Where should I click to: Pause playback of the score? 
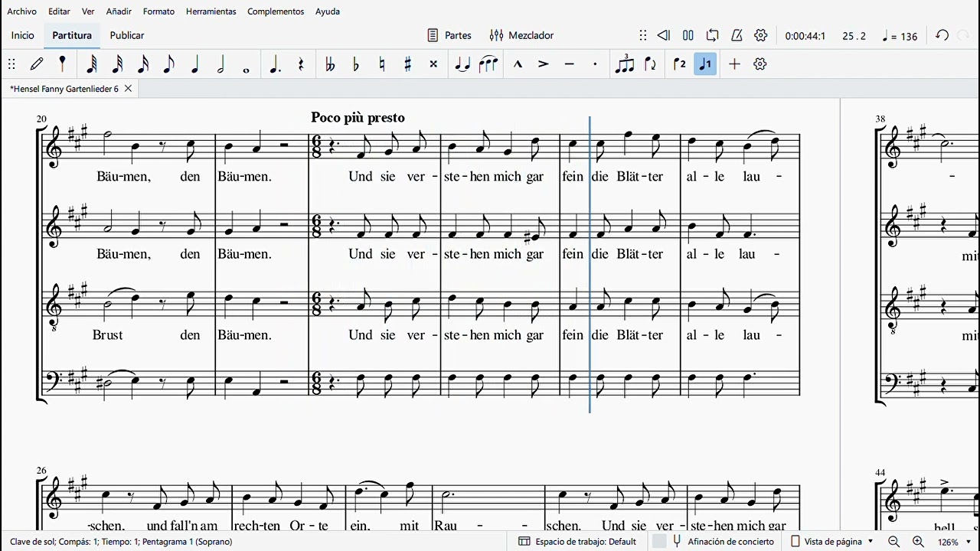(688, 35)
